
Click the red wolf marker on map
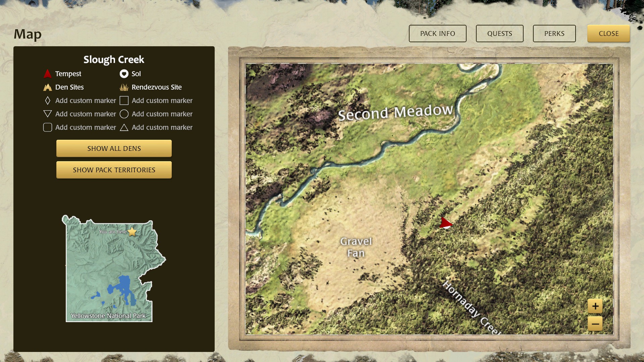tap(445, 223)
